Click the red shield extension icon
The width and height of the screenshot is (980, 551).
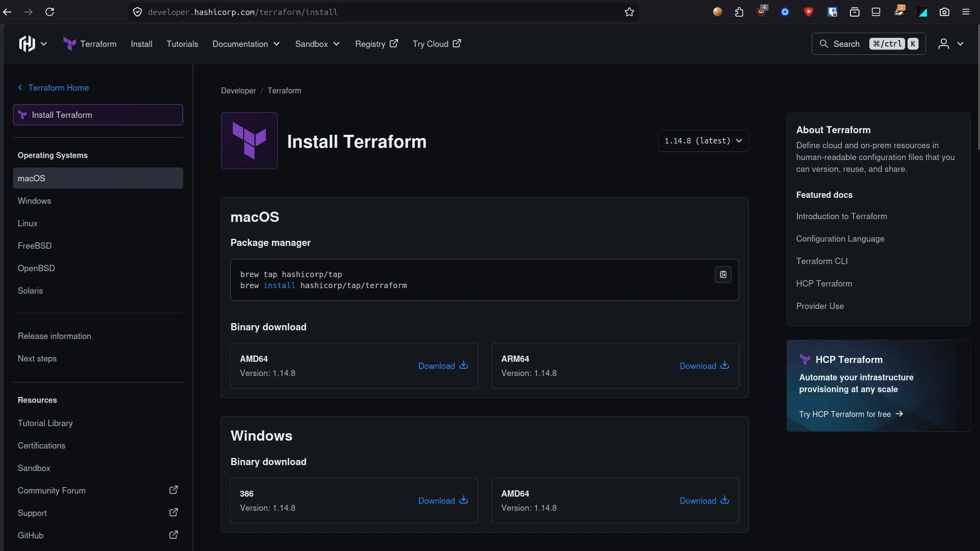pos(808,12)
